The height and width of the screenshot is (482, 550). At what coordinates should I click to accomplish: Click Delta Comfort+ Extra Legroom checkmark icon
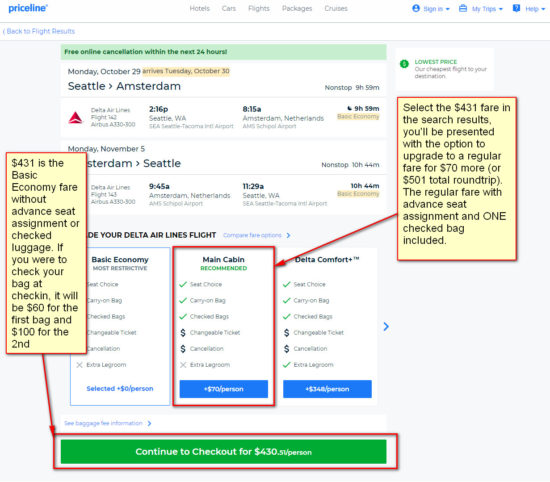click(x=287, y=365)
